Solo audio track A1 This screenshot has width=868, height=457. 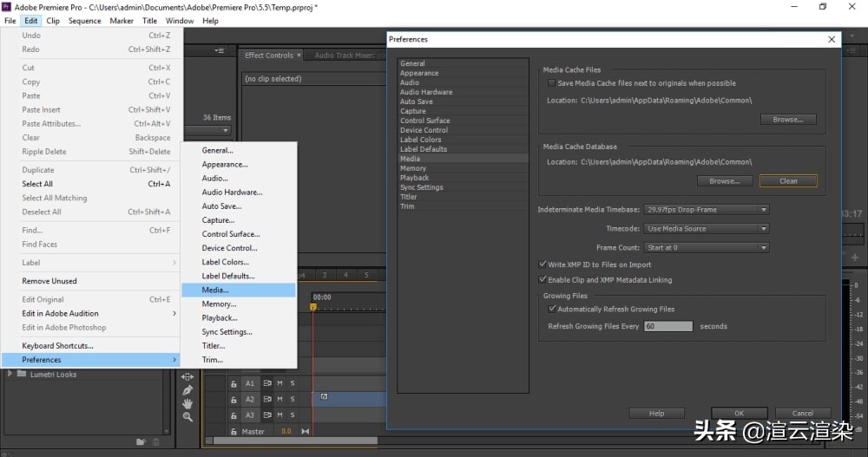pos(293,383)
